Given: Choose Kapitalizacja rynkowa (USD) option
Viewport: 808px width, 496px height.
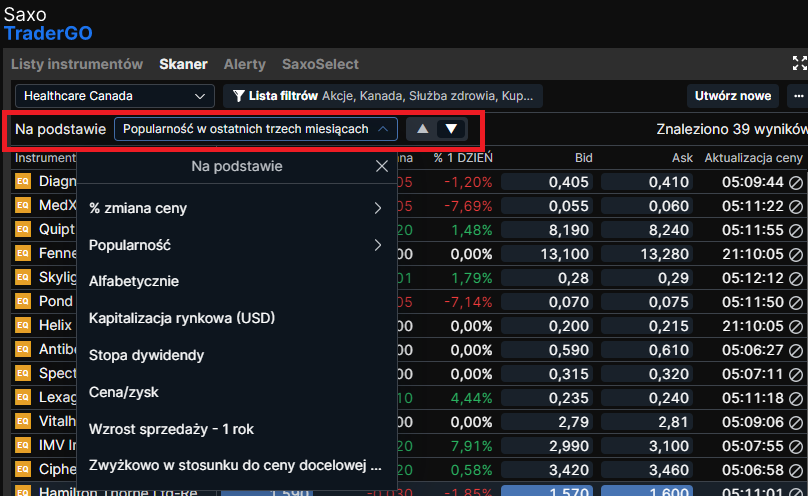Looking at the screenshot, I should [182, 318].
